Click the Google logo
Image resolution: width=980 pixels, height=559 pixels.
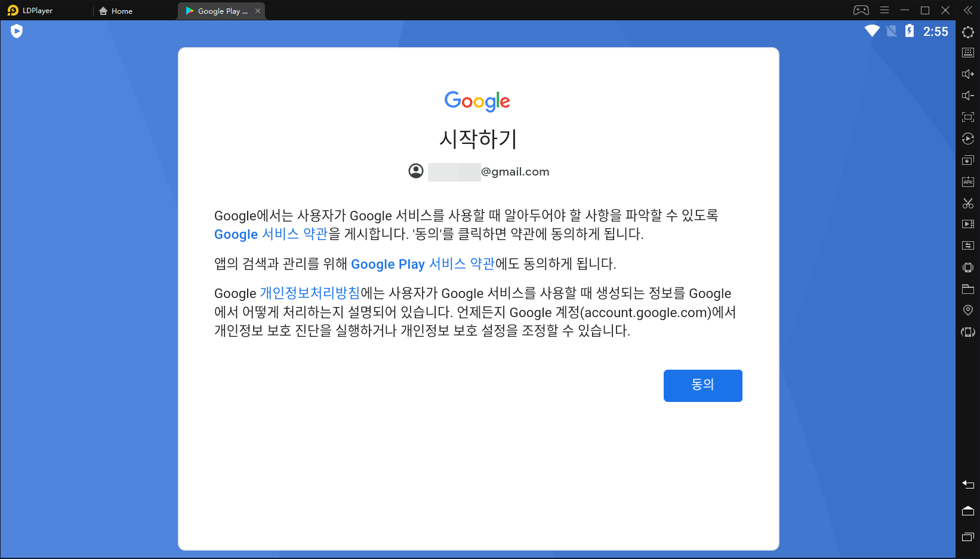(477, 102)
